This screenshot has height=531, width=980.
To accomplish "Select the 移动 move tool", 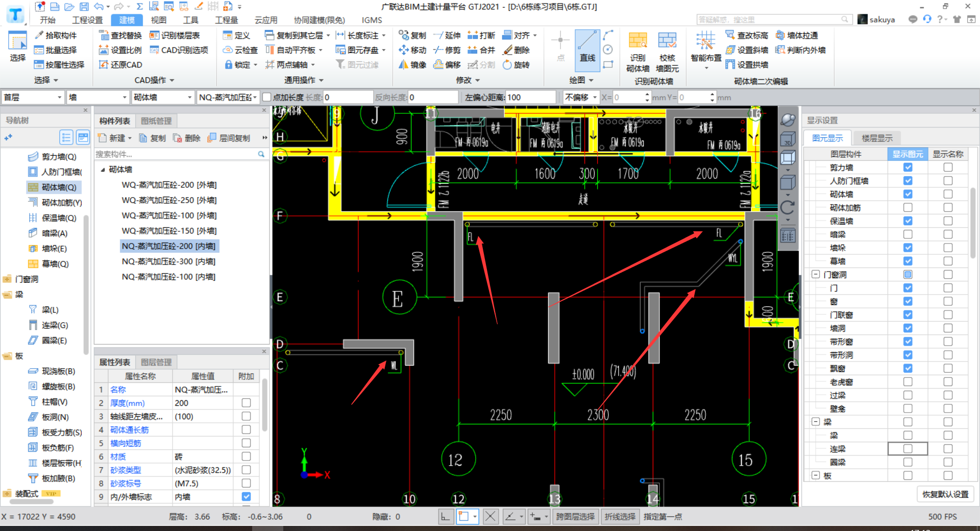I will pyautogui.click(x=412, y=50).
